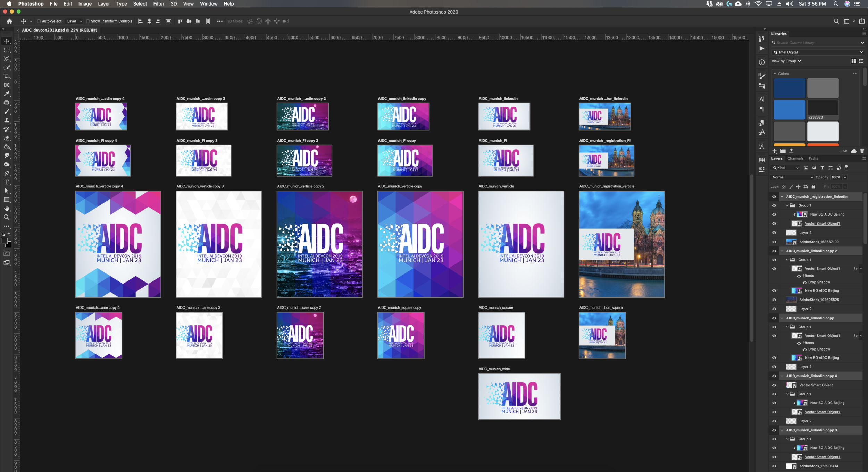
Task: Open the Filter menu
Action: click(x=159, y=4)
